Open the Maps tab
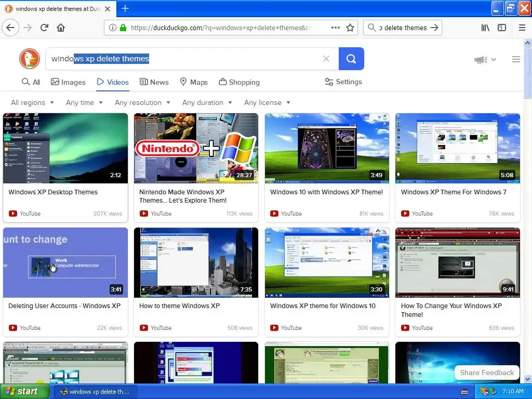This screenshot has width=532, height=399. 194,82
